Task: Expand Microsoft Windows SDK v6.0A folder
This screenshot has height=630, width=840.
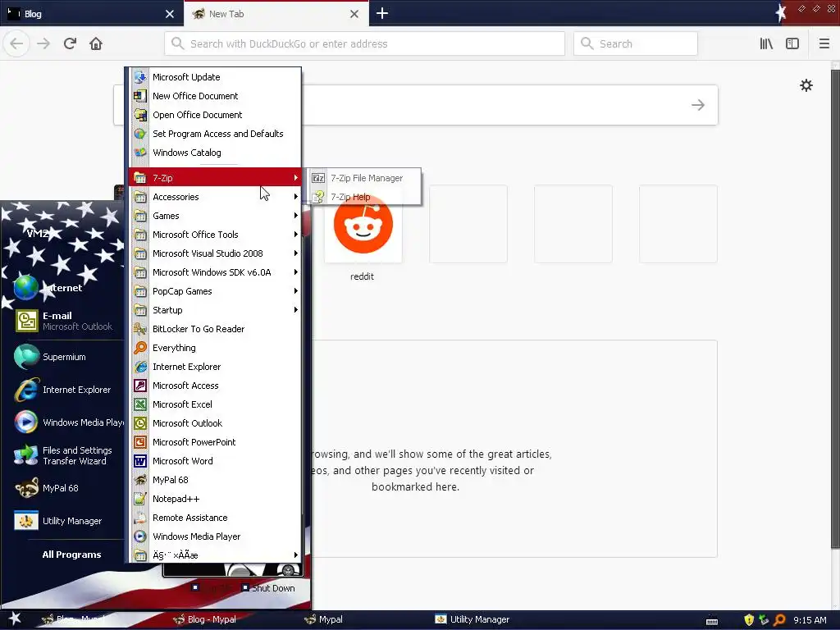Action: tap(215, 272)
